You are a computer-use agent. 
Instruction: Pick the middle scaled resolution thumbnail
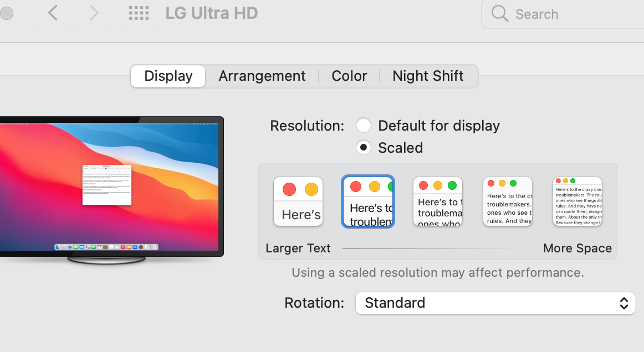[x=438, y=201]
